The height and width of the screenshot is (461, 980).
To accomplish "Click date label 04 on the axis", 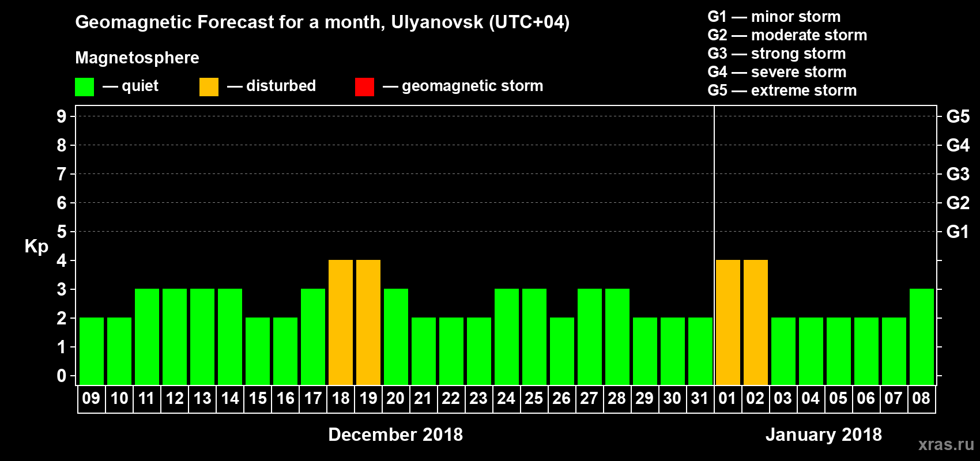I will (x=811, y=398).
